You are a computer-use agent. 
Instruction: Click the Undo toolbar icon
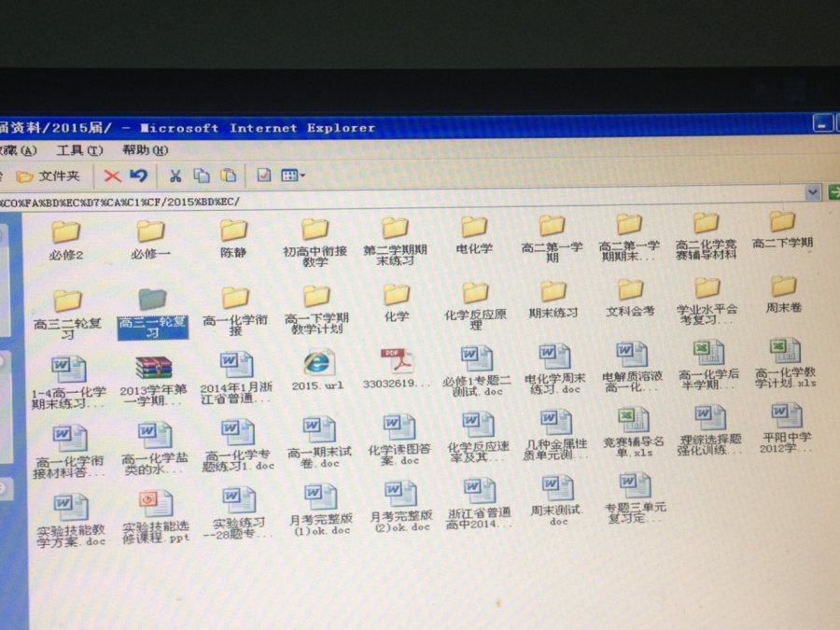click(x=138, y=175)
